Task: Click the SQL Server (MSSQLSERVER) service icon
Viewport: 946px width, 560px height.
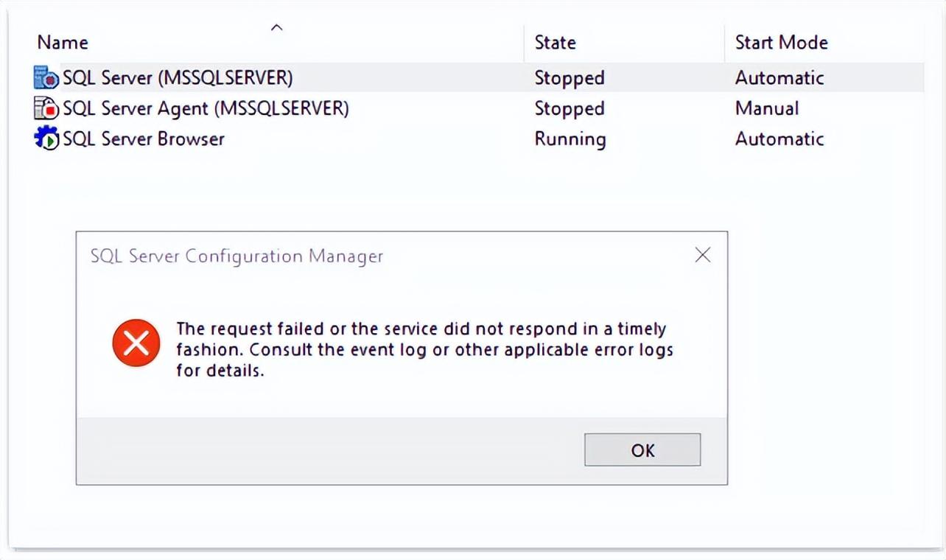Action: (x=46, y=77)
